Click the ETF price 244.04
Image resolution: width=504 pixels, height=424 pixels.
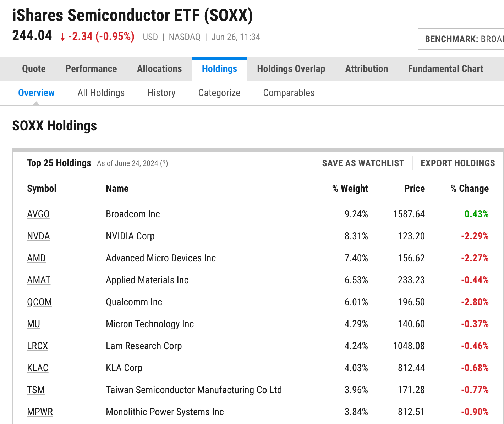32,35
